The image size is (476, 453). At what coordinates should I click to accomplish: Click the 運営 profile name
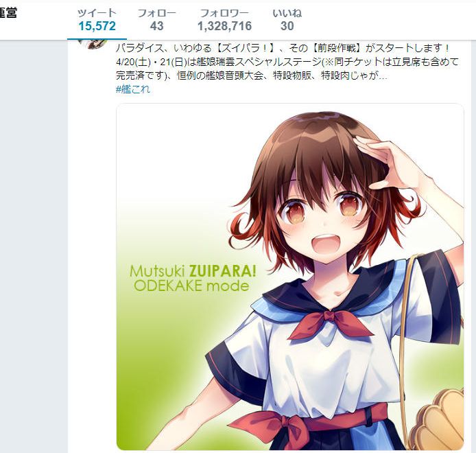8,13
